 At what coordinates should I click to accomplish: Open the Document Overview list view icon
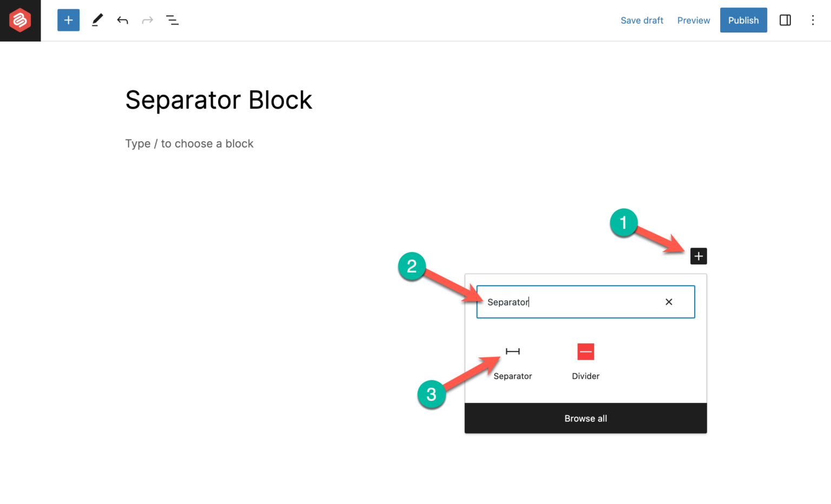[172, 20]
